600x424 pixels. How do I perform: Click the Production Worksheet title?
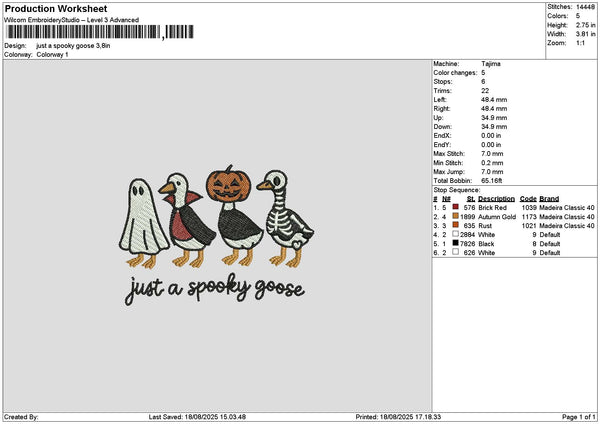56,8
